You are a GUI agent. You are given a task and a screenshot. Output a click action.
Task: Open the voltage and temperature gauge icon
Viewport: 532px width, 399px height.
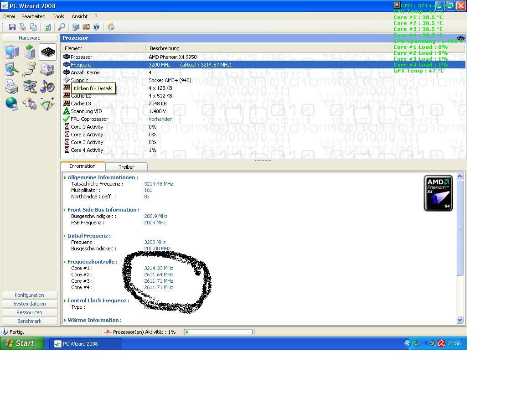pyautogui.click(x=47, y=104)
